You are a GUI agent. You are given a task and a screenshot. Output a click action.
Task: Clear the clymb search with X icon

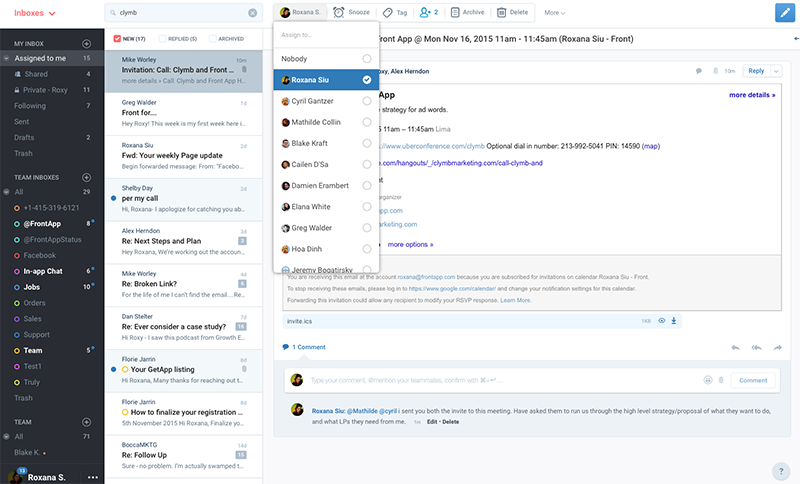252,13
